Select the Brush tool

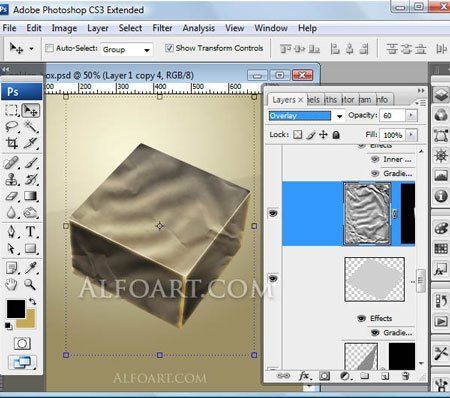tap(30, 163)
